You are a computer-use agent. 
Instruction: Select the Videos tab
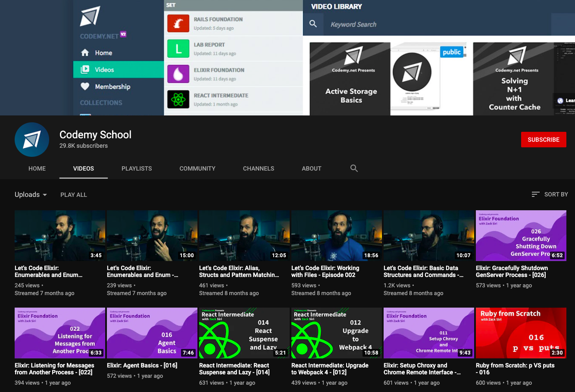click(x=84, y=168)
